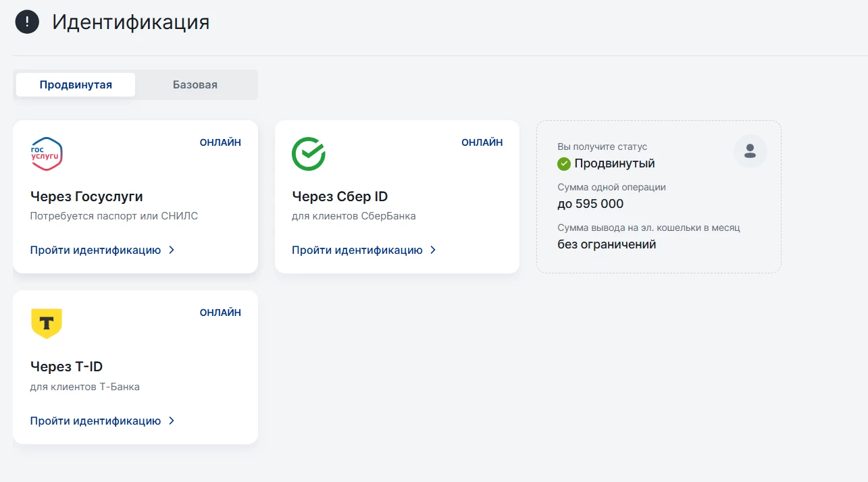The height and width of the screenshot is (482, 868).
Task: Click the green Сбер ID checkmark logo
Action: pos(309,154)
